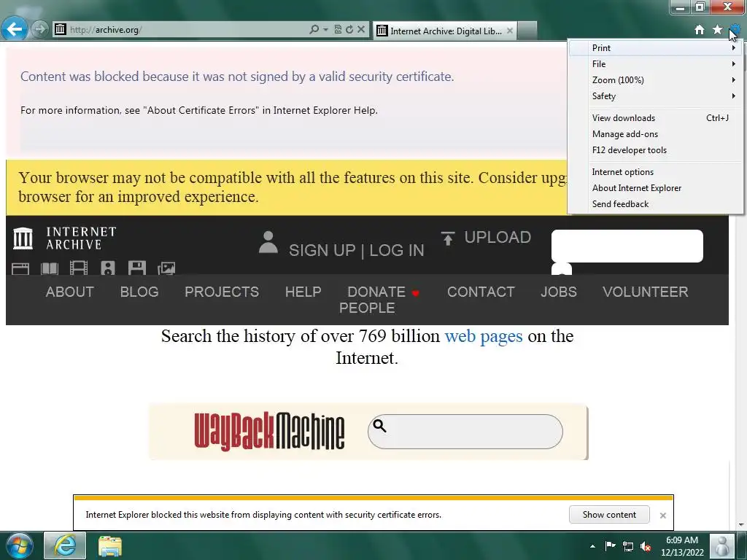Screen dimensions: 747x560
Task: Click the Internet Archive logo
Action: pos(64,238)
